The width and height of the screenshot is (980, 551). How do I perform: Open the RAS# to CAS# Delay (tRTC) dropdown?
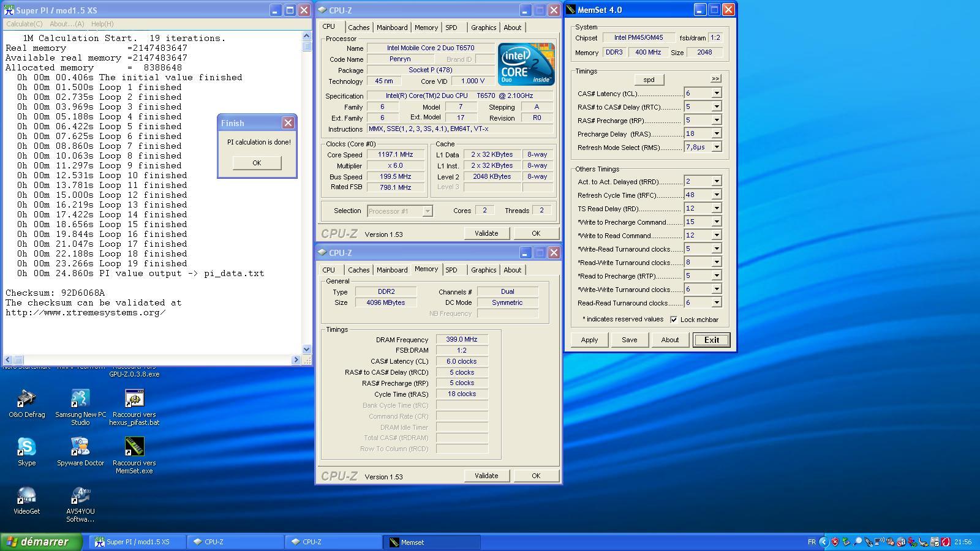click(x=716, y=107)
